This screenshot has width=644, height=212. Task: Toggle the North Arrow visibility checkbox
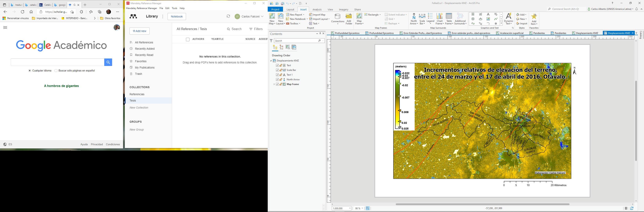[x=277, y=79]
